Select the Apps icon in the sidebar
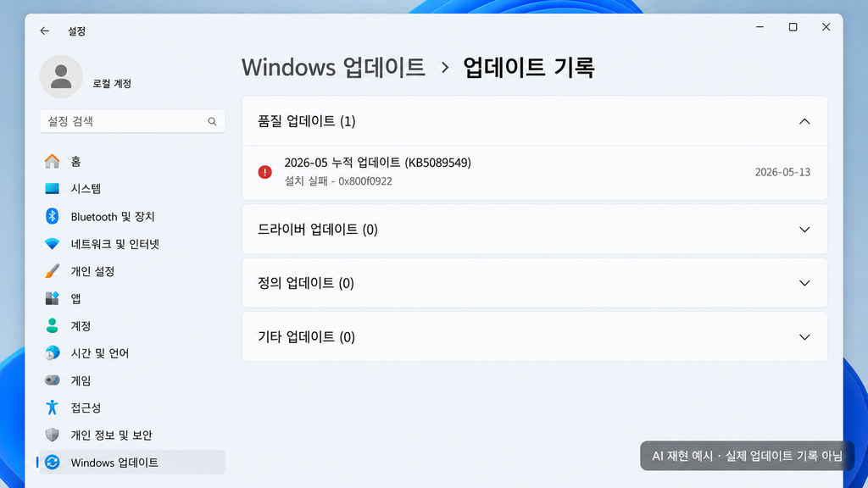Viewport: 868px width, 488px height. point(52,298)
